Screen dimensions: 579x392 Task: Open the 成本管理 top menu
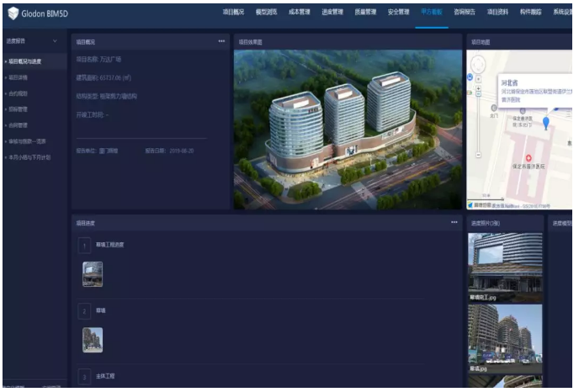[300, 12]
